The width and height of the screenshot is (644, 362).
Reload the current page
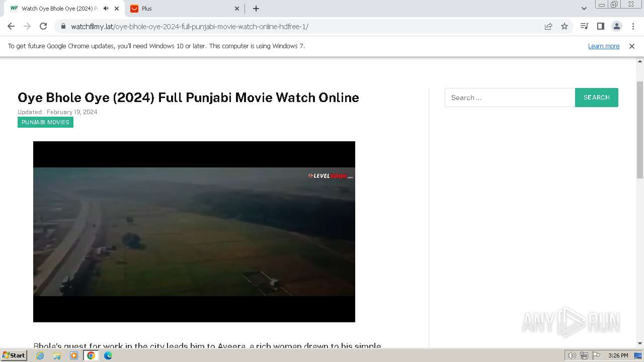click(x=43, y=26)
